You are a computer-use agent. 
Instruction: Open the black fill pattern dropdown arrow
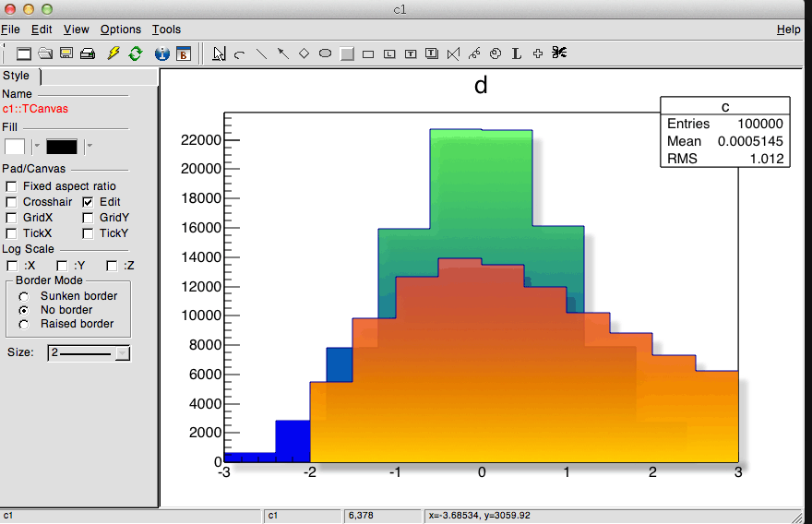coord(89,146)
